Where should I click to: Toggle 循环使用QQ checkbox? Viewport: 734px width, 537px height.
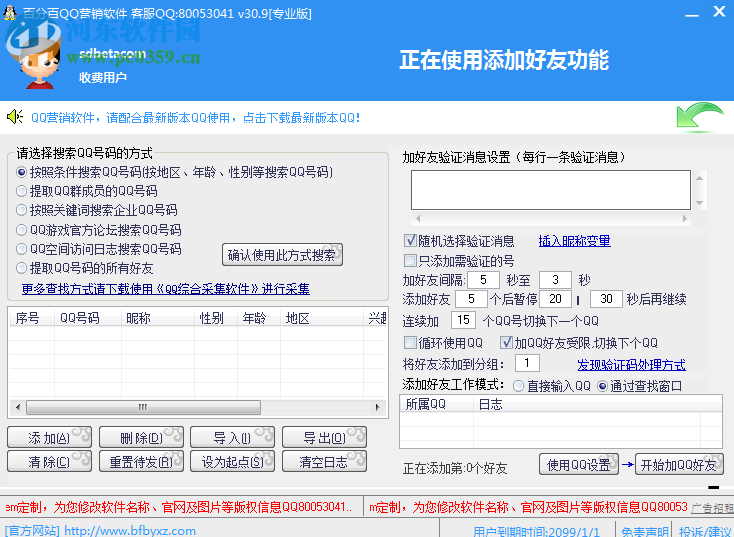(x=410, y=343)
